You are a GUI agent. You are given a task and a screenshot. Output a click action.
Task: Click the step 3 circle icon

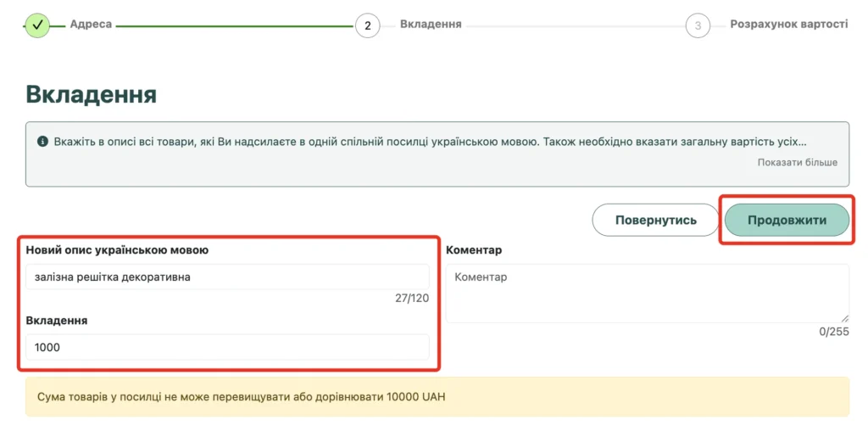pos(698,25)
